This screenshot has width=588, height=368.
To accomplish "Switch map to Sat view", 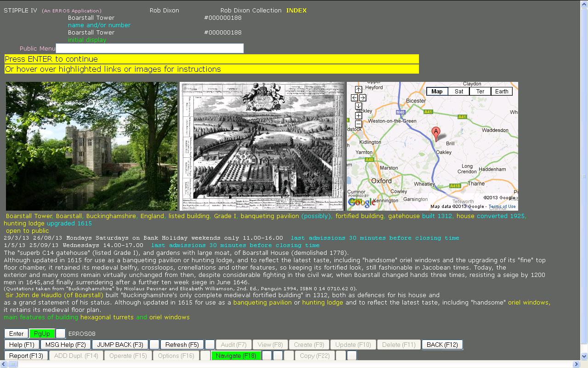I will click(x=459, y=91).
